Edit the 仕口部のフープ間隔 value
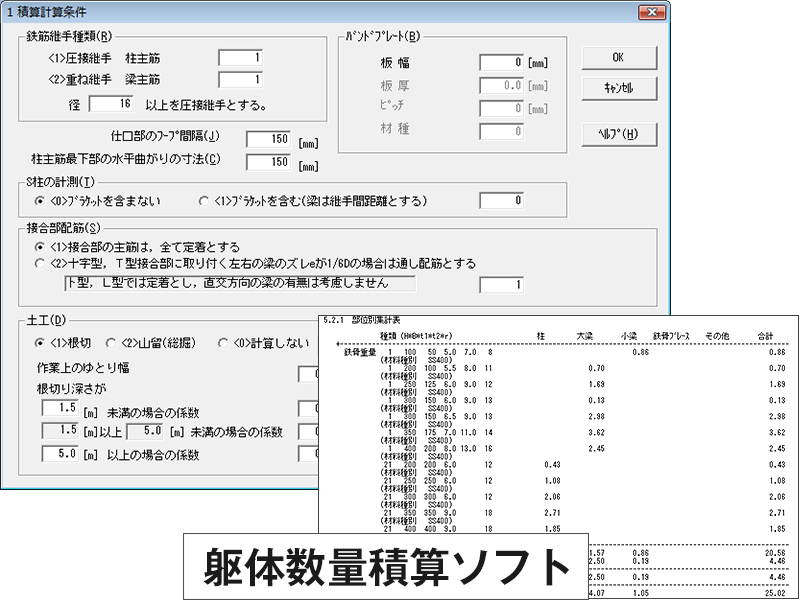The height and width of the screenshot is (600, 800). point(267,138)
